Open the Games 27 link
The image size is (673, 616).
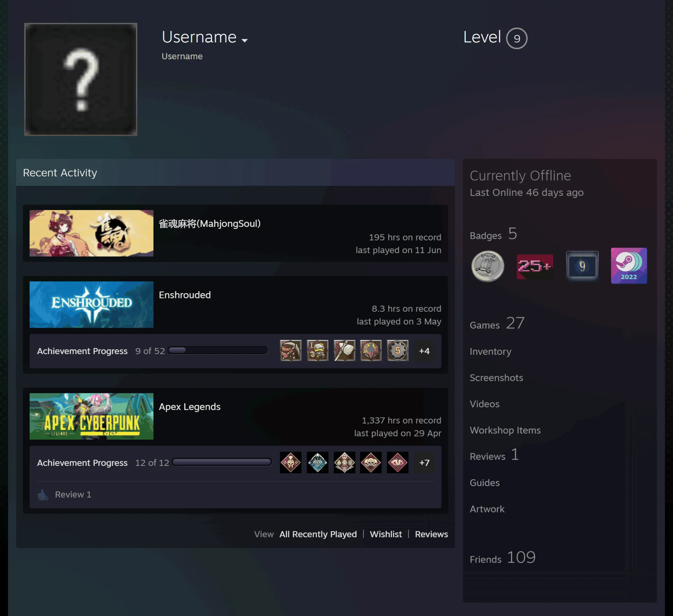[497, 323]
